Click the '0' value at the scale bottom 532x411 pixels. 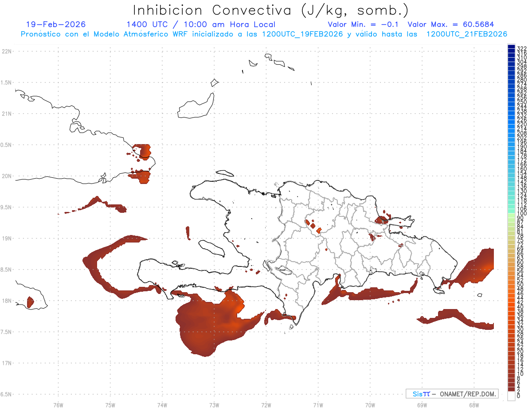[519, 395]
